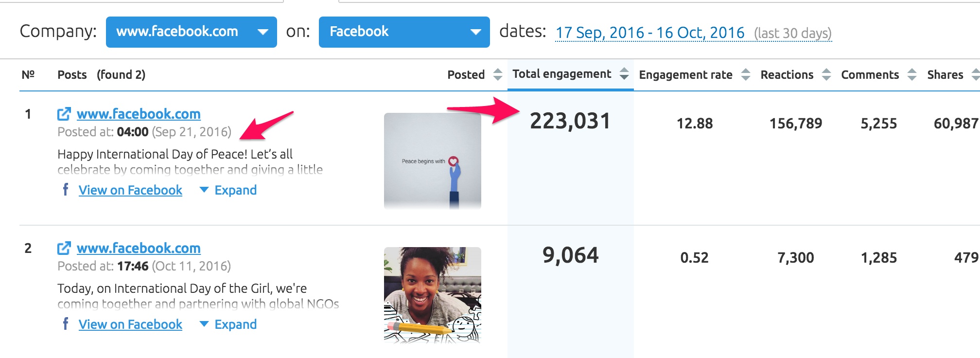Click Facebook logo icon in first post
Viewport: 980px width, 358px height.
click(x=66, y=189)
